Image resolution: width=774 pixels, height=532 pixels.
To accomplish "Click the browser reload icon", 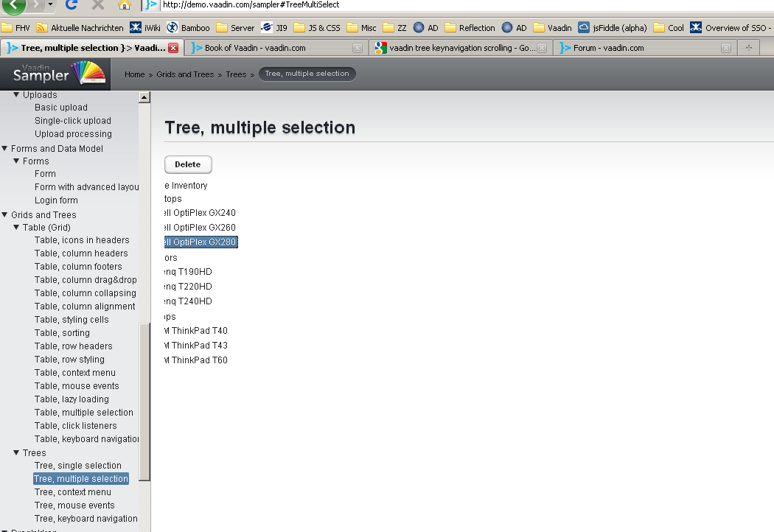I will click(x=72, y=4).
